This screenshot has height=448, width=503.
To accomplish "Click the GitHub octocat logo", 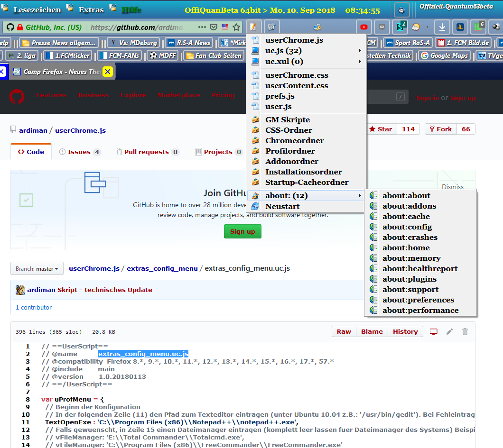I will [x=17, y=97].
